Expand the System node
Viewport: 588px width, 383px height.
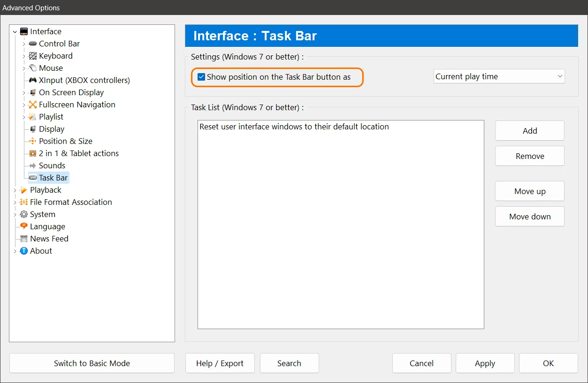tap(15, 215)
